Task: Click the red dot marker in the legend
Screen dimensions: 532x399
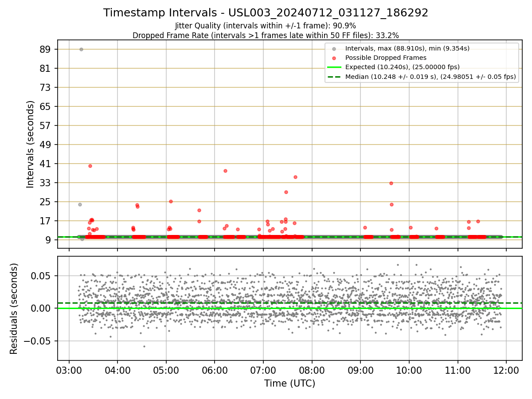Action: coord(334,58)
